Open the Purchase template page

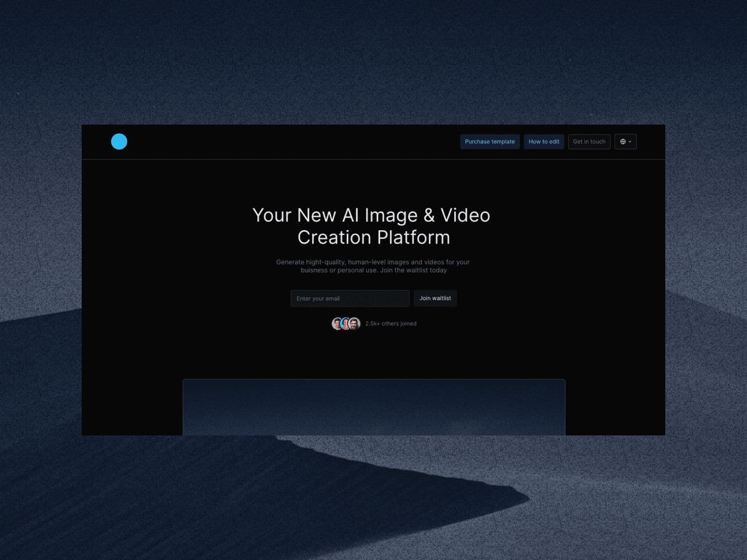[490, 141]
